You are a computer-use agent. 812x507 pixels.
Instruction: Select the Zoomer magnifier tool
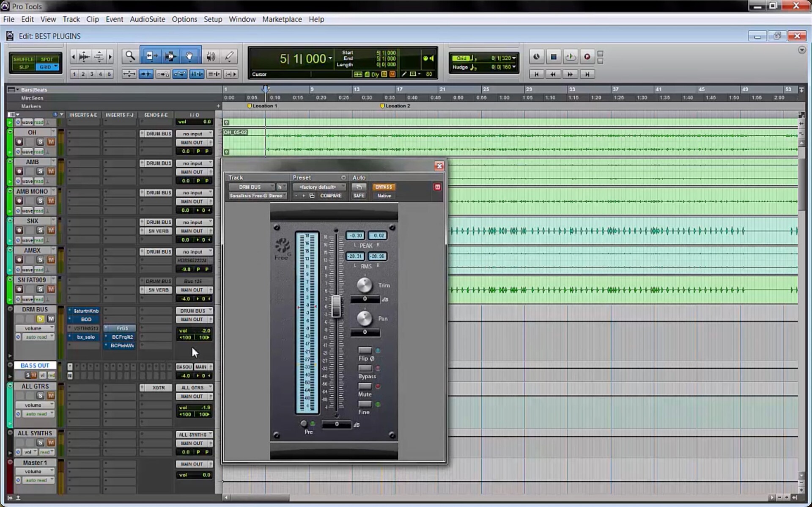coord(130,56)
